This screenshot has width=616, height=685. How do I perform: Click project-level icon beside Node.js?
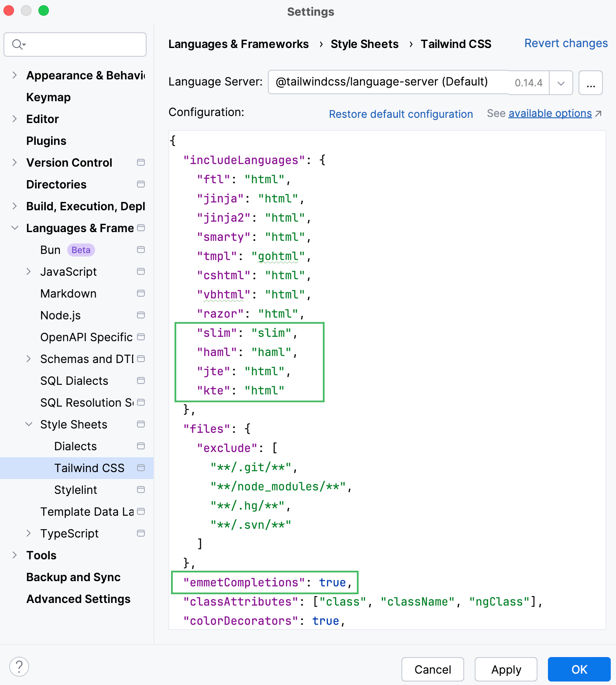141,315
